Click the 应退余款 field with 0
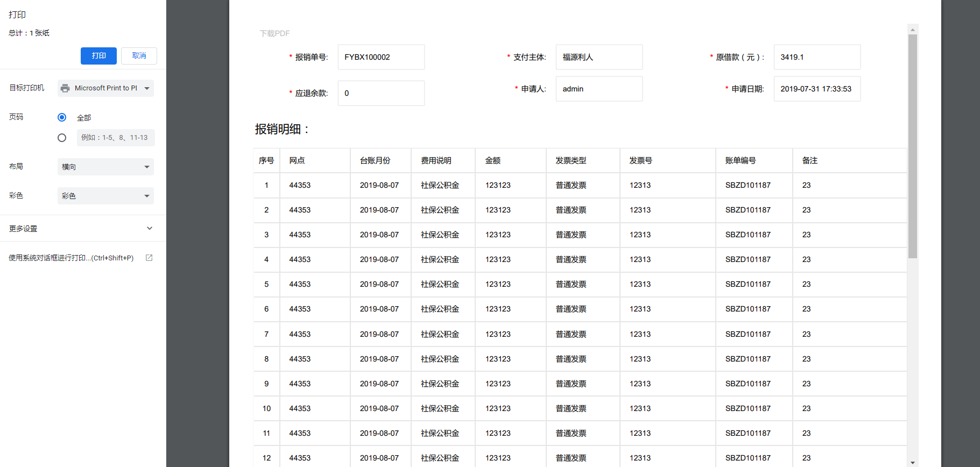This screenshot has height=467, width=980. [381, 93]
